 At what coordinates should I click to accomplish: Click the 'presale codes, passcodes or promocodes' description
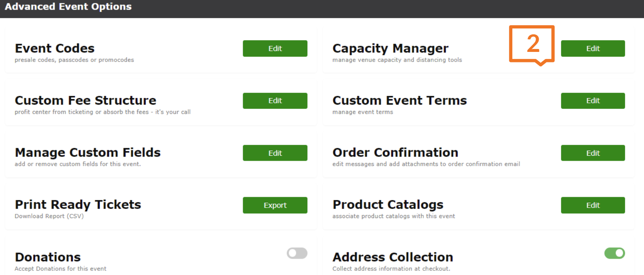[74, 60]
